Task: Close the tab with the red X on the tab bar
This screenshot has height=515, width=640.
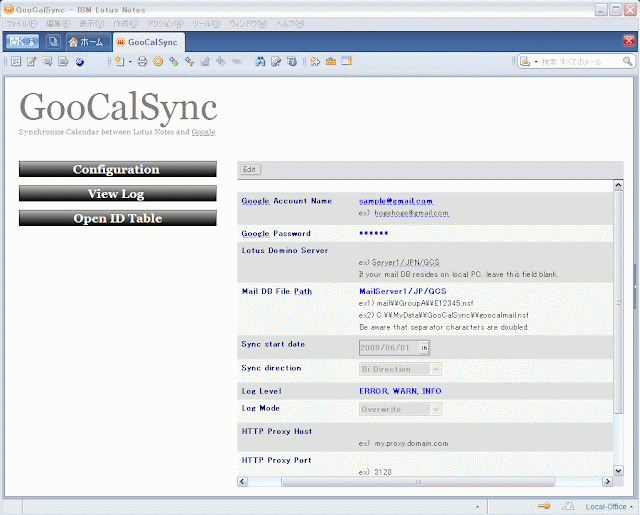Action: (x=629, y=40)
